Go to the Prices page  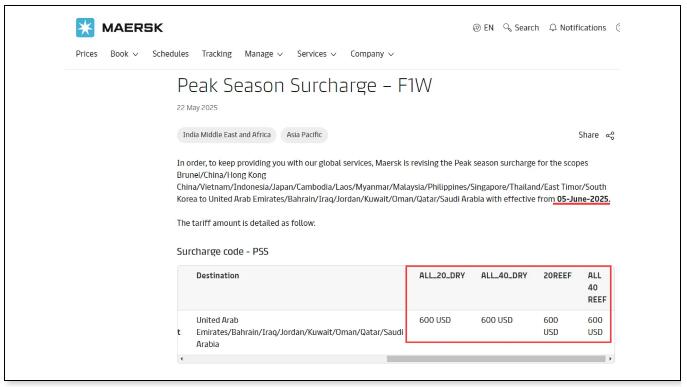(86, 54)
